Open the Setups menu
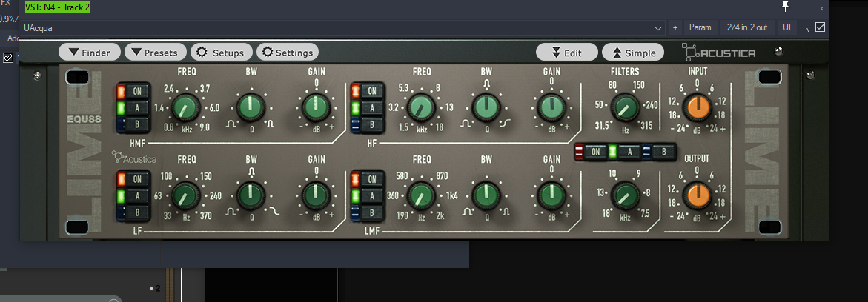868x302 pixels. click(x=222, y=53)
